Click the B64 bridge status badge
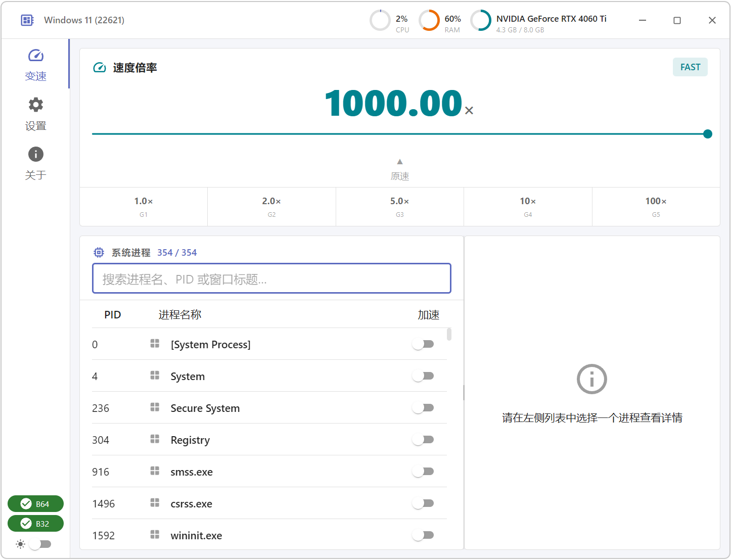 35,504
